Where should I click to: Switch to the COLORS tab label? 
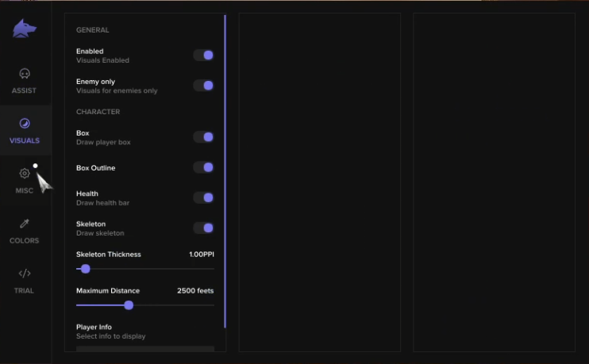pos(25,240)
